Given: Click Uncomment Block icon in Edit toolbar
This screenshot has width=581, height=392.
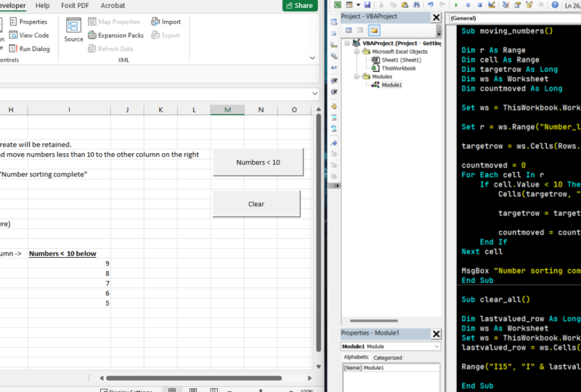Looking at the screenshot, I should click(x=334, y=128).
